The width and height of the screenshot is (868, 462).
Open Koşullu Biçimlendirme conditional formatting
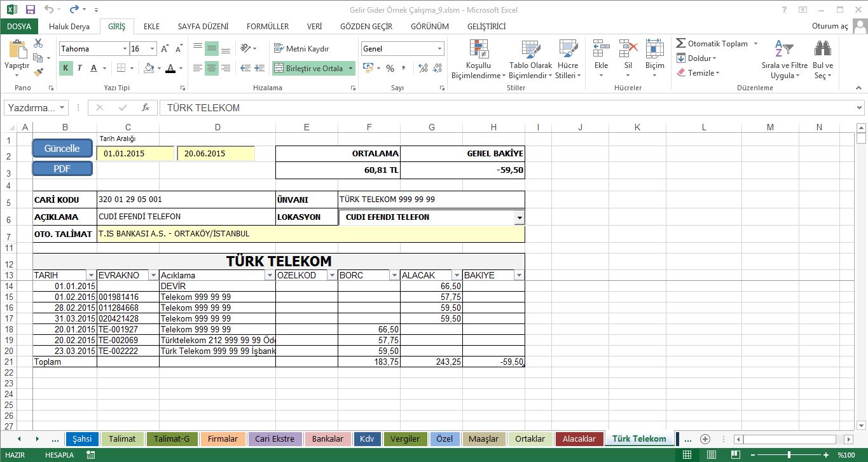[x=478, y=59]
